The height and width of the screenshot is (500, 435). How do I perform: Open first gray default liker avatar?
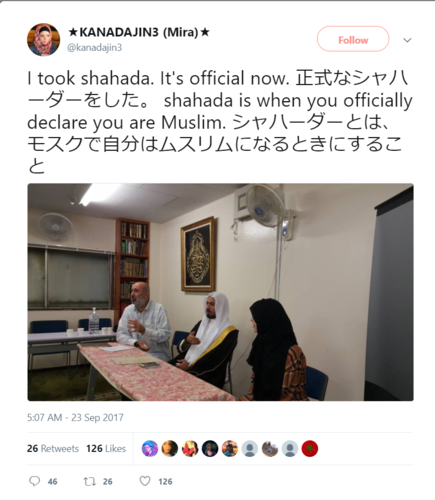250,448
